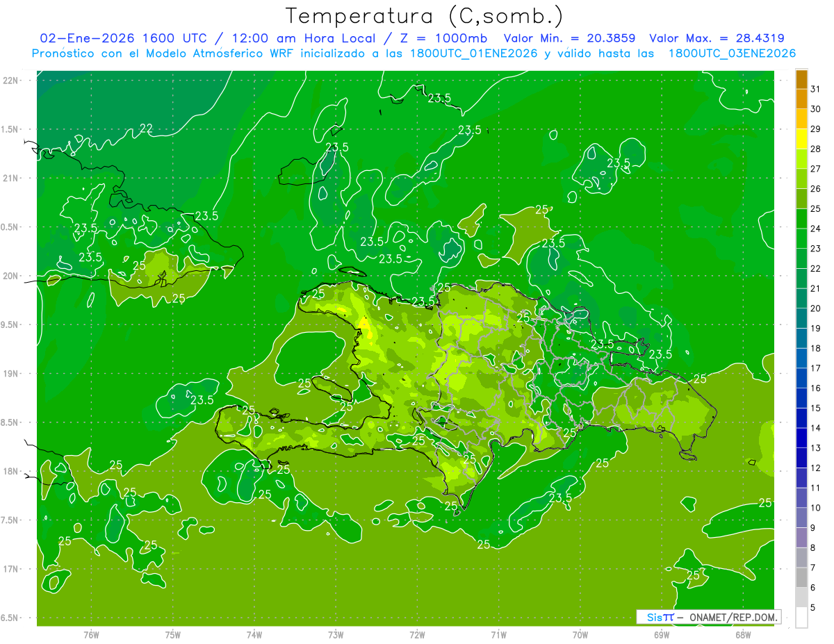Click the colorbar legend number "11"
Viewport: 834px width, 644px height.
815,488
